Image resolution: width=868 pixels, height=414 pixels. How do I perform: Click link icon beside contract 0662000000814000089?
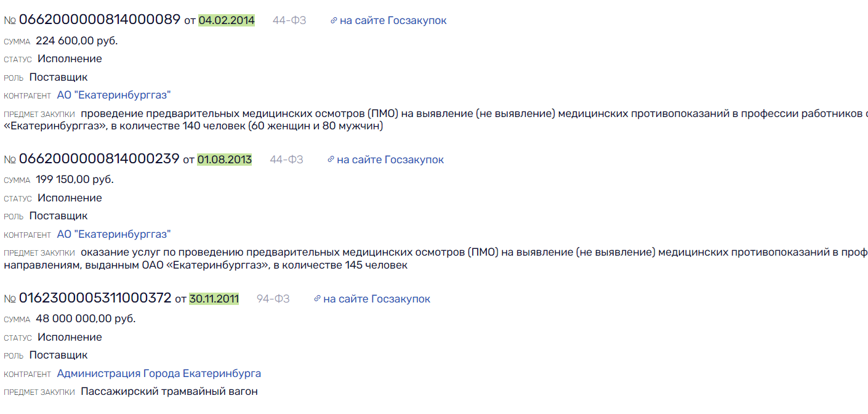[x=334, y=21]
